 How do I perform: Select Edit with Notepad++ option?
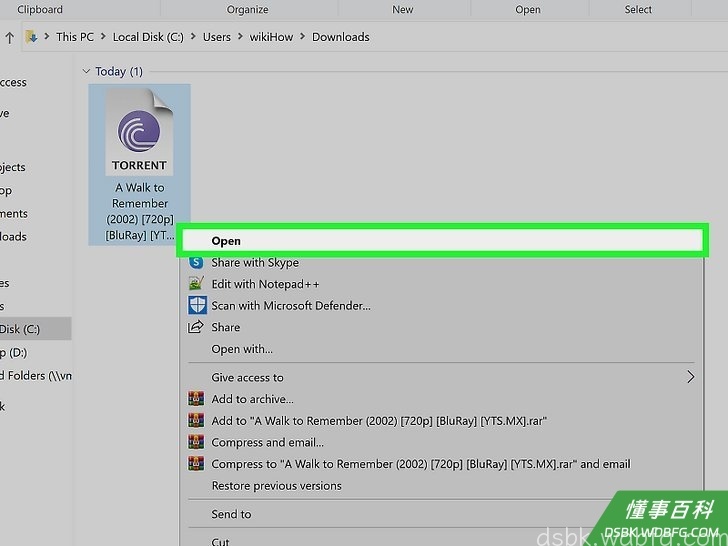(265, 284)
